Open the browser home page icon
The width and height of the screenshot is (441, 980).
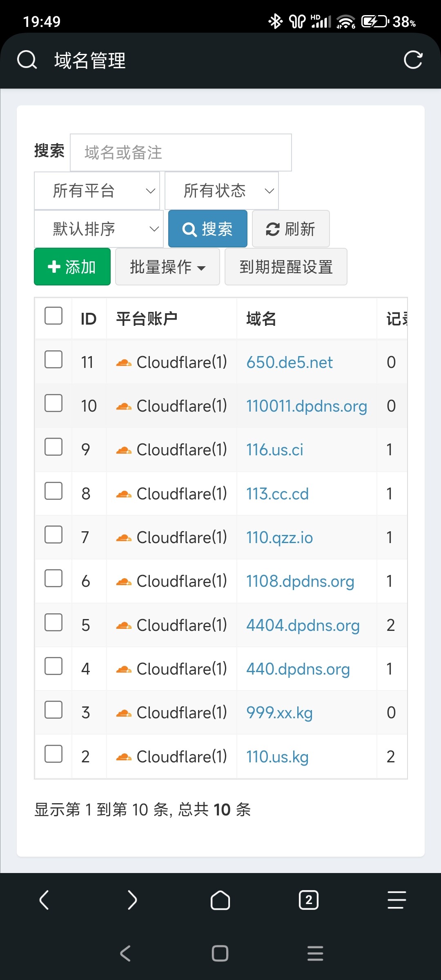(x=220, y=900)
